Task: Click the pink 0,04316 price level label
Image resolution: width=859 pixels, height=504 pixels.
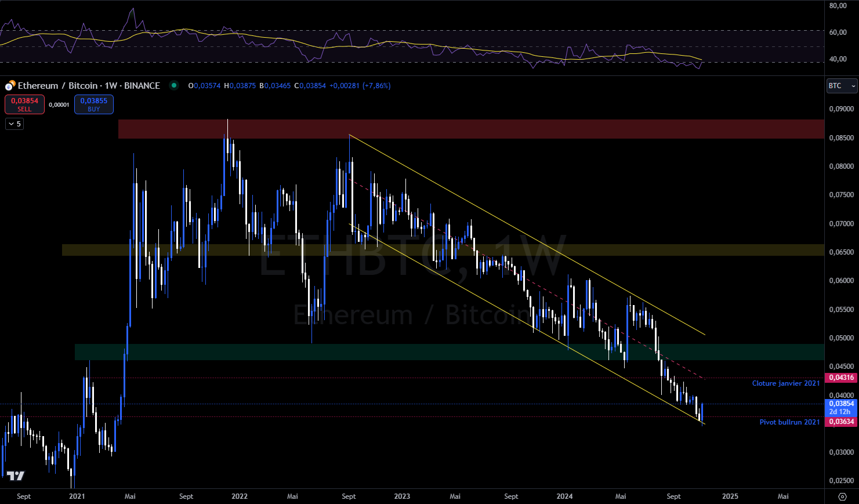Action: 840,376
